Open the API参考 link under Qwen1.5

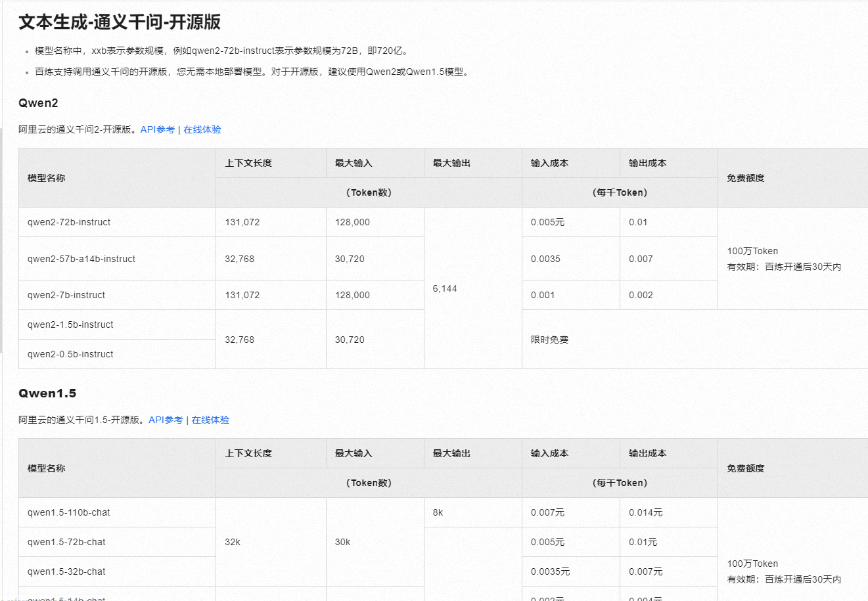click(166, 420)
